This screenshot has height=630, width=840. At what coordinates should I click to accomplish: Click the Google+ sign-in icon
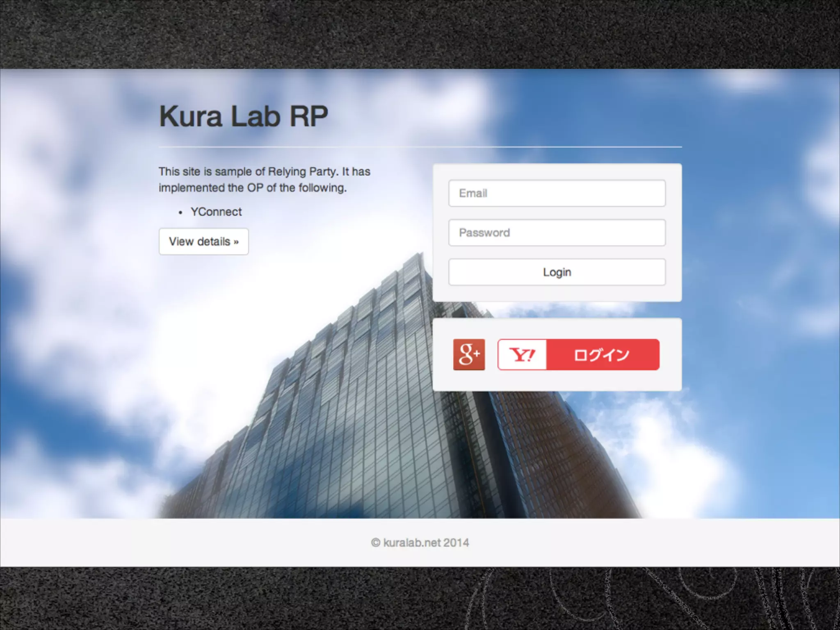point(469,354)
